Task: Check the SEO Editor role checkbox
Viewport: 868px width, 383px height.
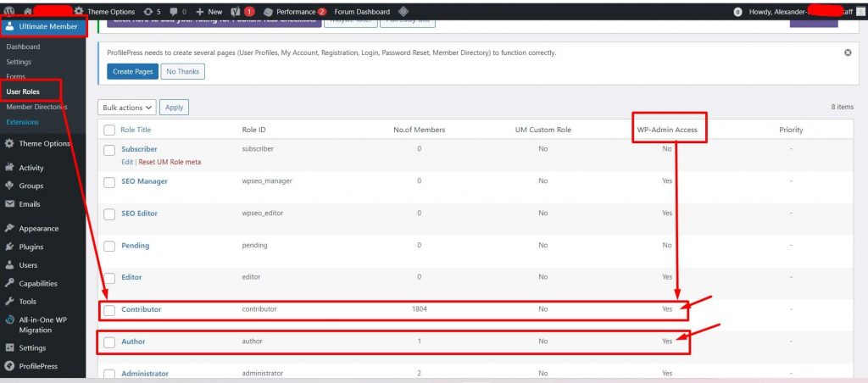Action: click(109, 214)
